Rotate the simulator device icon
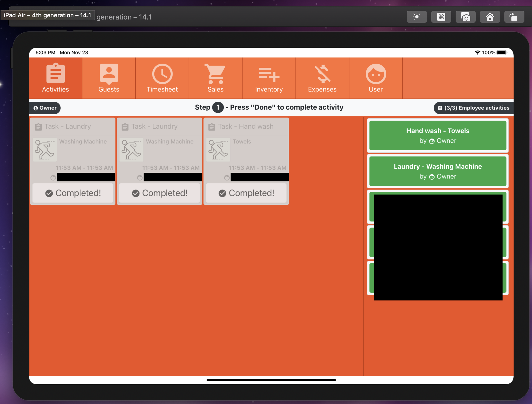The width and height of the screenshot is (532, 404). tap(514, 17)
